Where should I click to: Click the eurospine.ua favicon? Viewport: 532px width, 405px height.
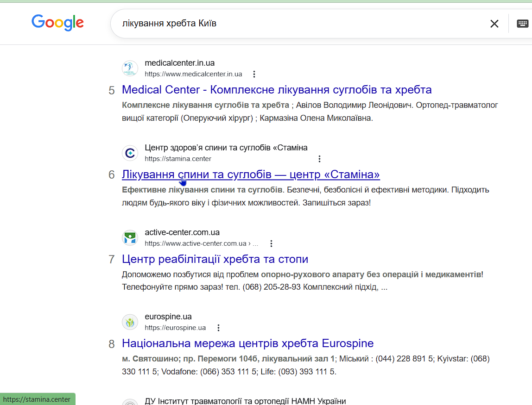(130, 322)
